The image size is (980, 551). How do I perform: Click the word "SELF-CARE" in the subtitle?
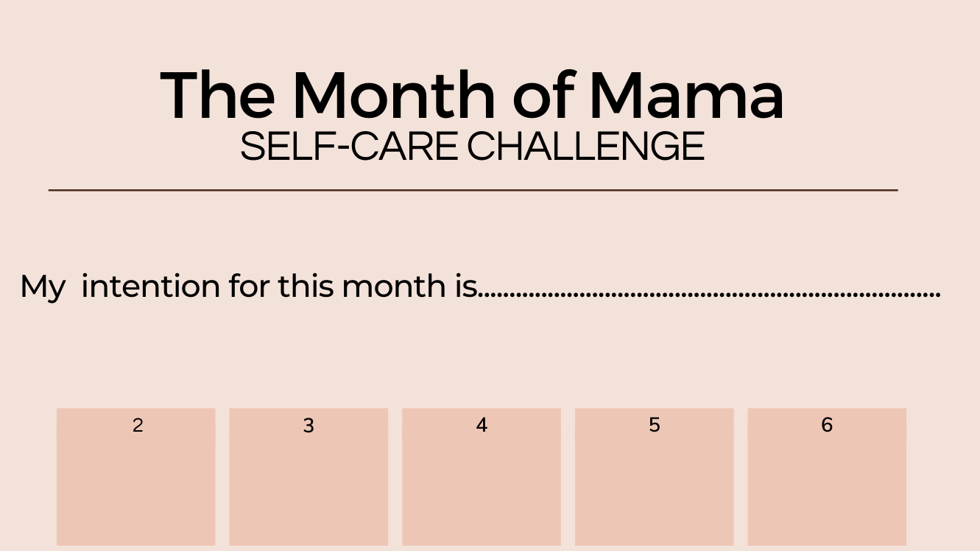(x=349, y=147)
